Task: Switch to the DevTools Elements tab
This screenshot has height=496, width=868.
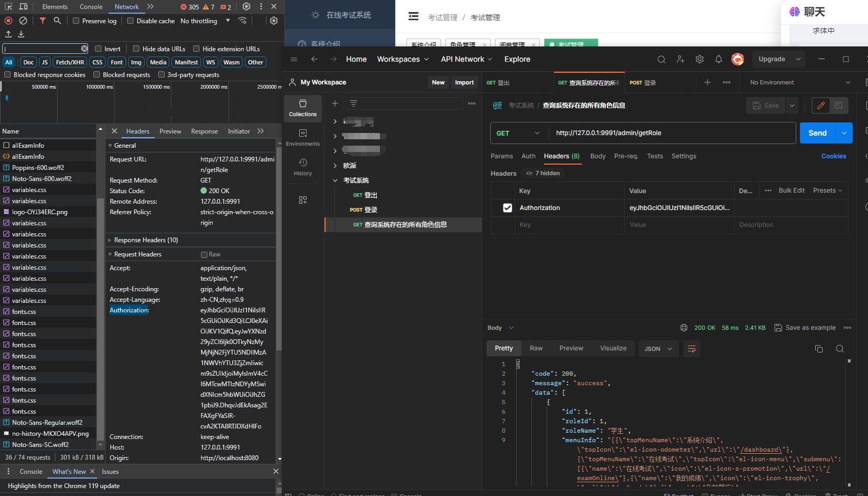Action: (x=55, y=7)
